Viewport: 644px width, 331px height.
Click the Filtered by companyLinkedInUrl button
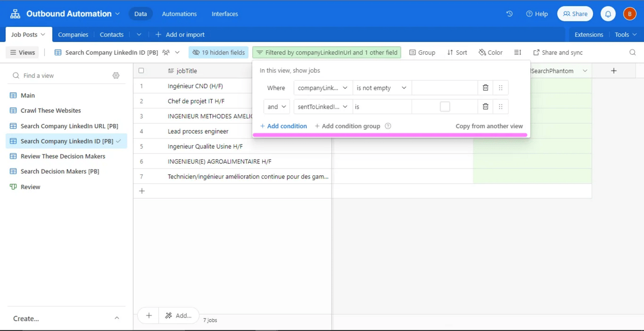(327, 52)
